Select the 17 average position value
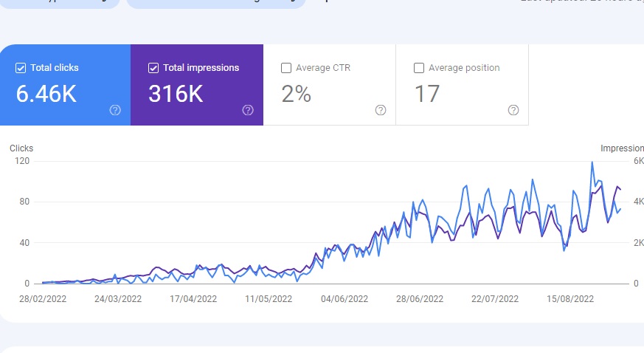 pyautogui.click(x=427, y=94)
